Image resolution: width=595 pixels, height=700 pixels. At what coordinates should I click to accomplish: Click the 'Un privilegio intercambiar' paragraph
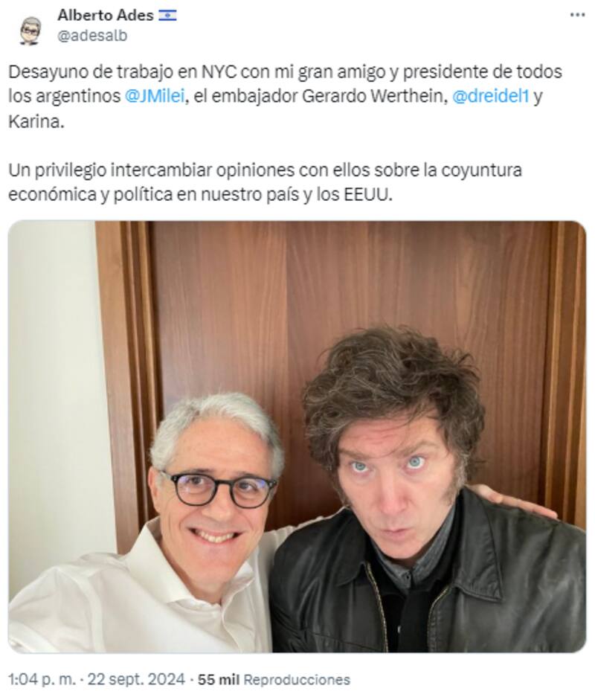[x=265, y=182]
